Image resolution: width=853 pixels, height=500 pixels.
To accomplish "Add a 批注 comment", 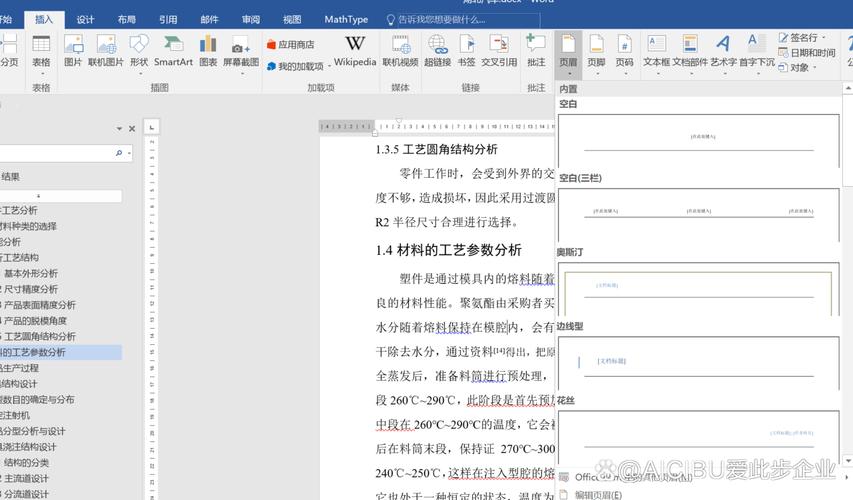I will (x=536, y=51).
